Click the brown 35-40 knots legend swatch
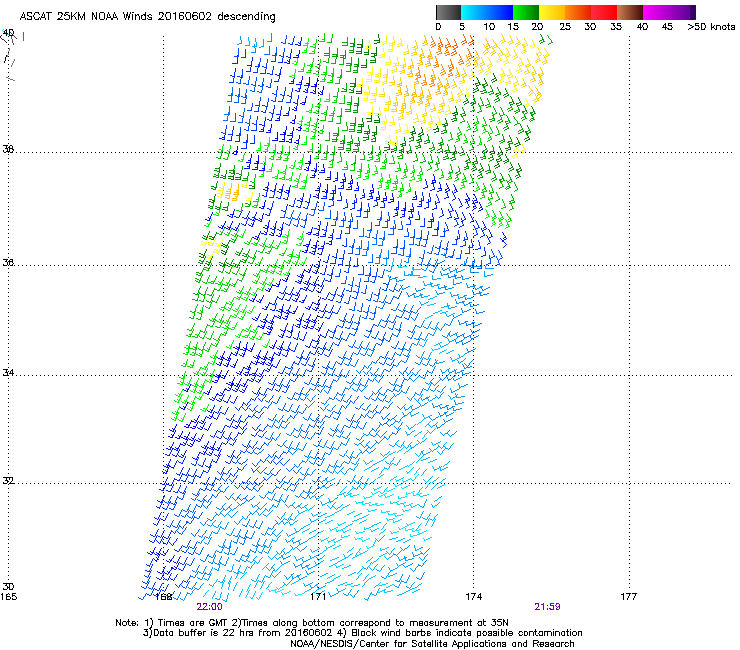The height and width of the screenshot is (650, 740). click(x=630, y=12)
